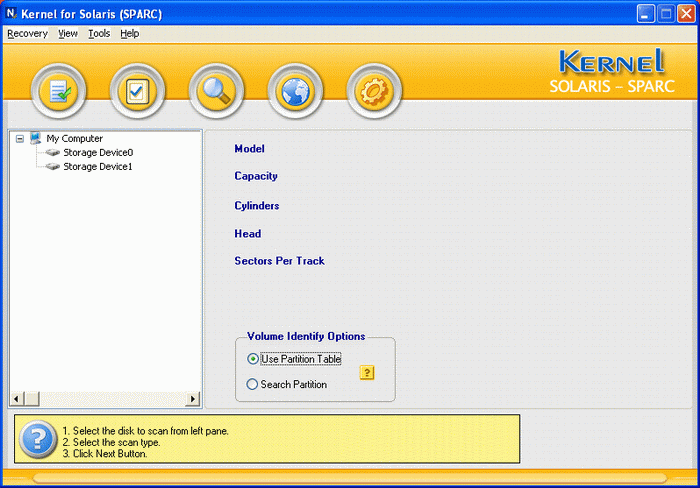The height and width of the screenshot is (488, 700).
Task: Maximize the Kernel for Solaris window
Action: point(665,13)
